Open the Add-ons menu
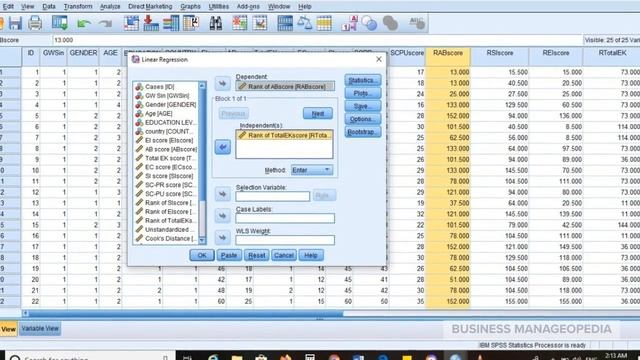The image size is (640, 360). pos(248,7)
